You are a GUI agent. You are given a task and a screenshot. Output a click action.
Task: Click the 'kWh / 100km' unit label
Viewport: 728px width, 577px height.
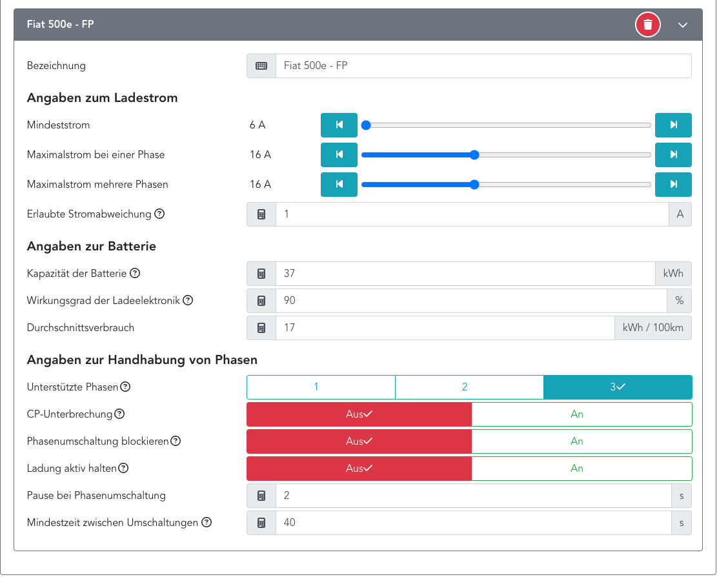coord(652,328)
